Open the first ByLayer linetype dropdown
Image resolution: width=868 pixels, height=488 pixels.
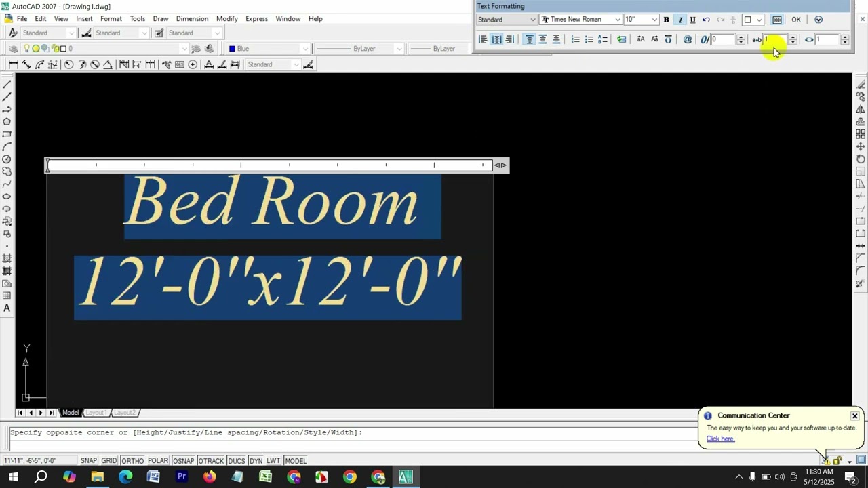359,49
